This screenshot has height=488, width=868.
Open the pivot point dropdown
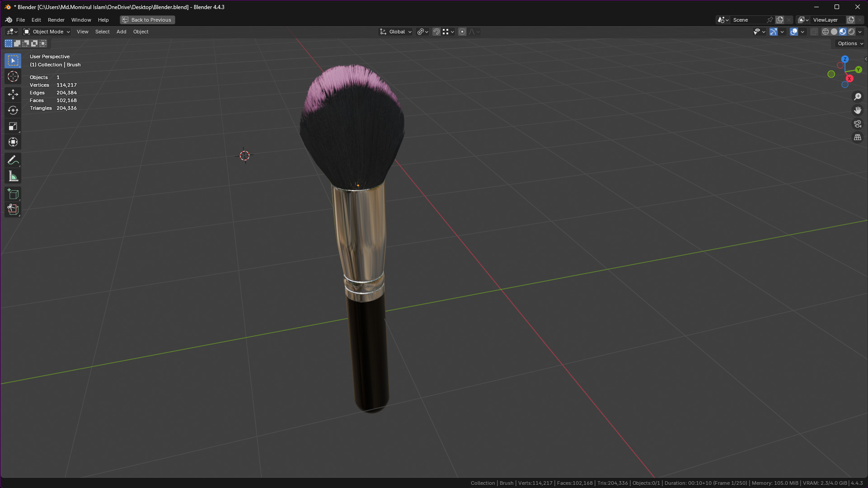coord(423,32)
